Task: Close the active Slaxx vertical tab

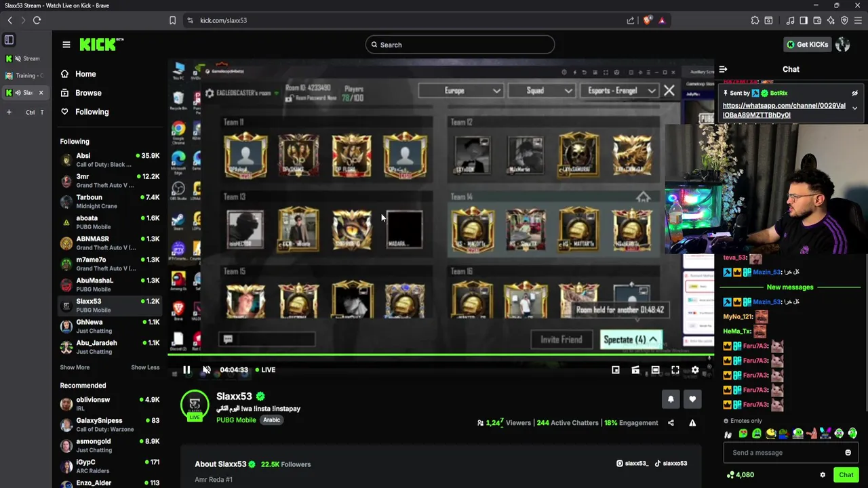Action: coord(41,93)
